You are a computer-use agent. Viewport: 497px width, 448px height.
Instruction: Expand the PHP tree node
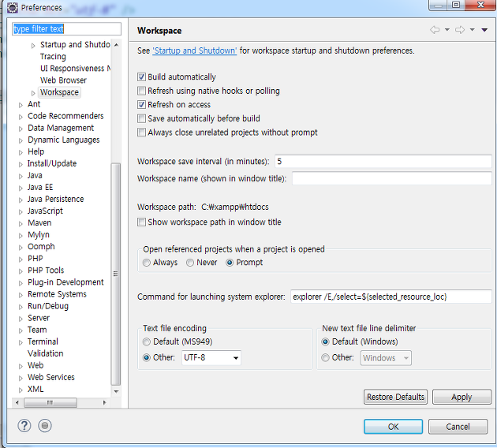21,259
